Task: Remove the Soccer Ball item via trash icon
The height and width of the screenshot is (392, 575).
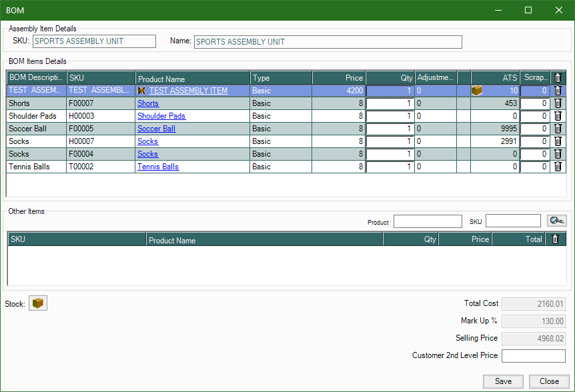Action: coord(558,129)
